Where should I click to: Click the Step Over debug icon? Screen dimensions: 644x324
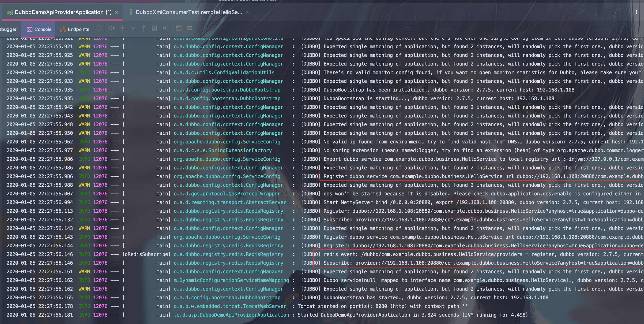pos(112,28)
